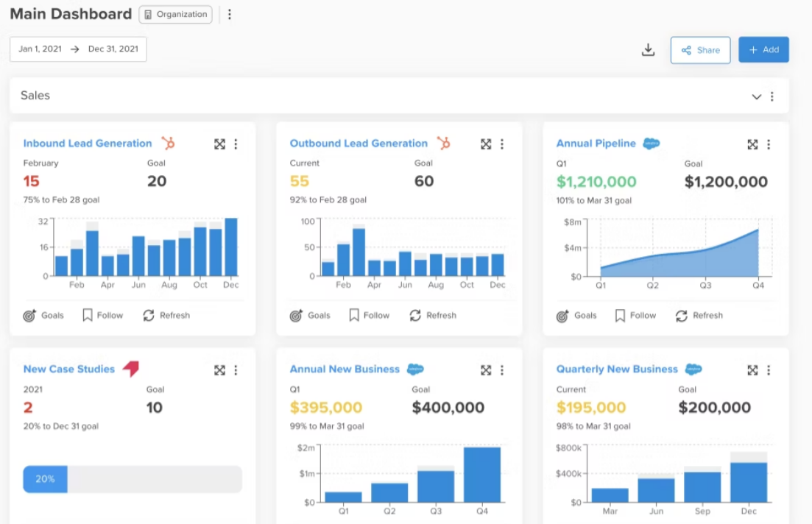812x524 pixels.
Task: Click the HubSpot icon on Inbound Lead Generation
Action: click(x=169, y=144)
